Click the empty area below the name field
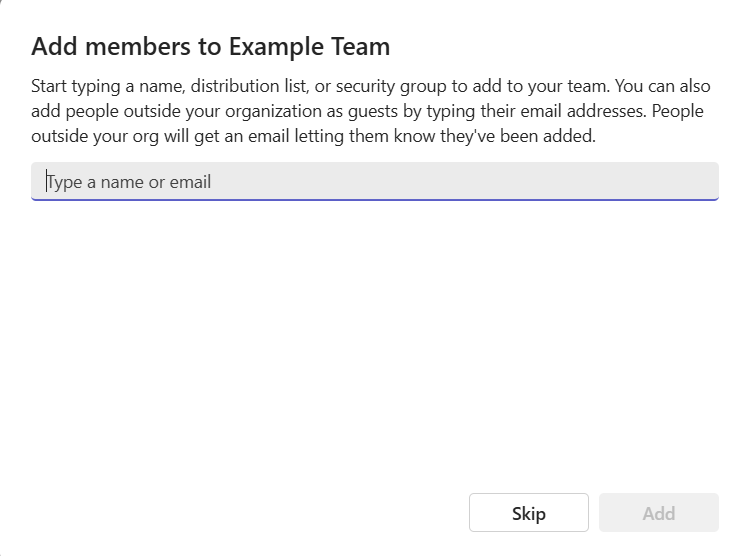745x556 pixels. [374, 340]
